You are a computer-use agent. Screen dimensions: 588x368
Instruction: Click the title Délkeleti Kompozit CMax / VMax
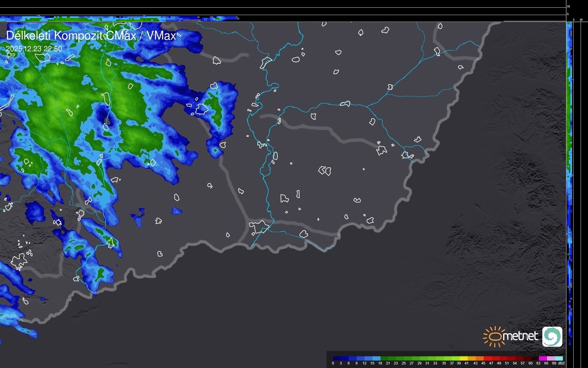tap(91, 36)
